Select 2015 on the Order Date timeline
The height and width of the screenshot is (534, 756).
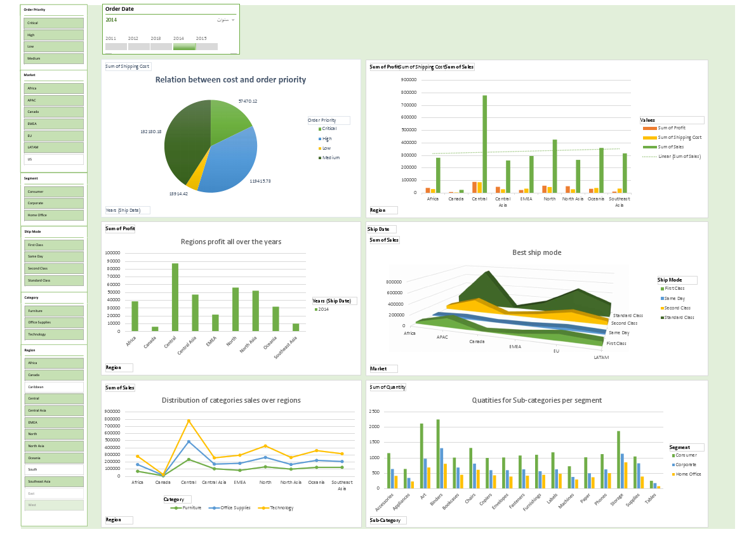tap(206, 46)
